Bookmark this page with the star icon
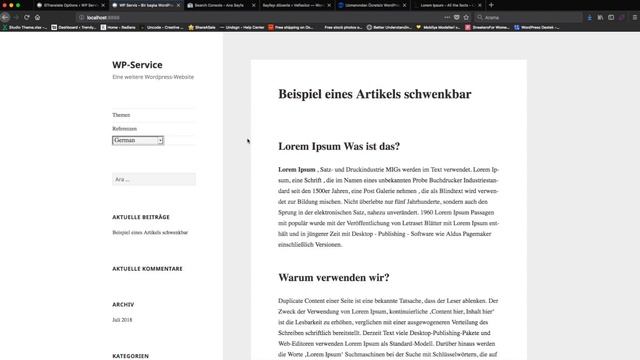Screen dimensions: 640x360 466,18
